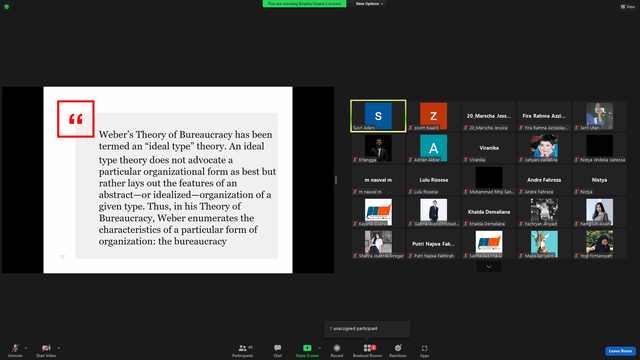640x360 pixels.
Task: Select the Gabriel participant tile with suit photo
Action: (x=433, y=212)
